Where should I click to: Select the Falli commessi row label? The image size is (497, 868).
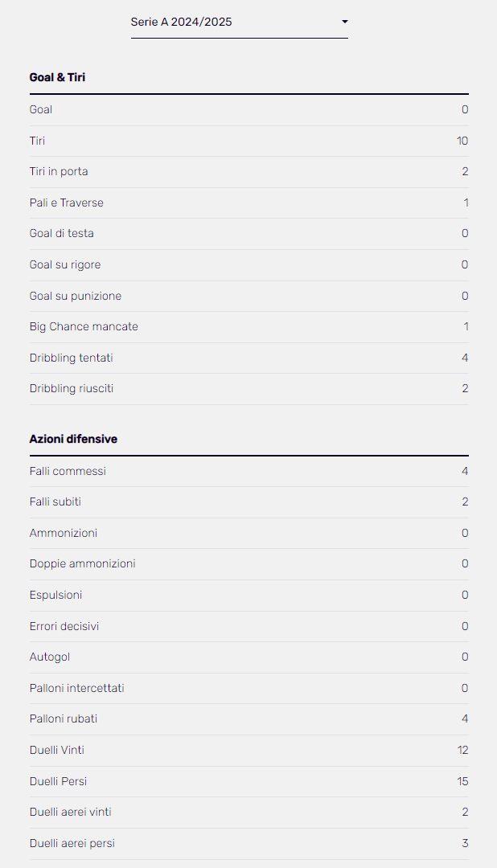click(x=68, y=471)
